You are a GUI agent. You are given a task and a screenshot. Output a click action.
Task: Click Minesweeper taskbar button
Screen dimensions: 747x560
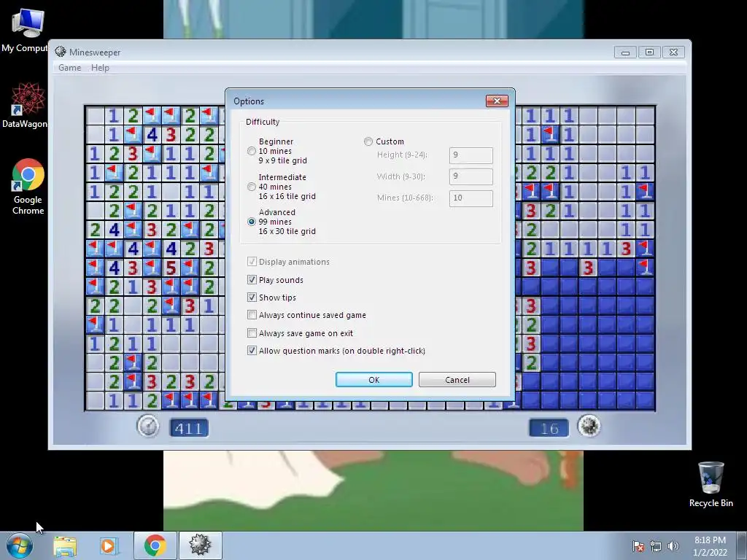[x=200, y=545]
